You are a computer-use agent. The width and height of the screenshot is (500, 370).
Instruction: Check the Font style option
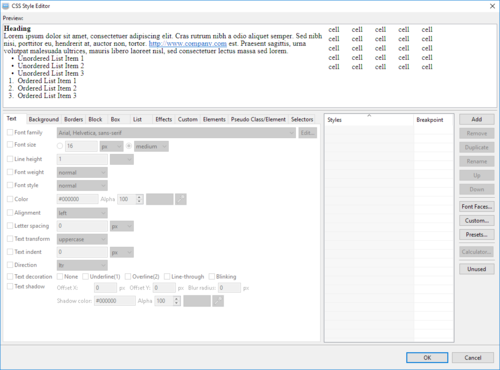(x=10, y=185)
